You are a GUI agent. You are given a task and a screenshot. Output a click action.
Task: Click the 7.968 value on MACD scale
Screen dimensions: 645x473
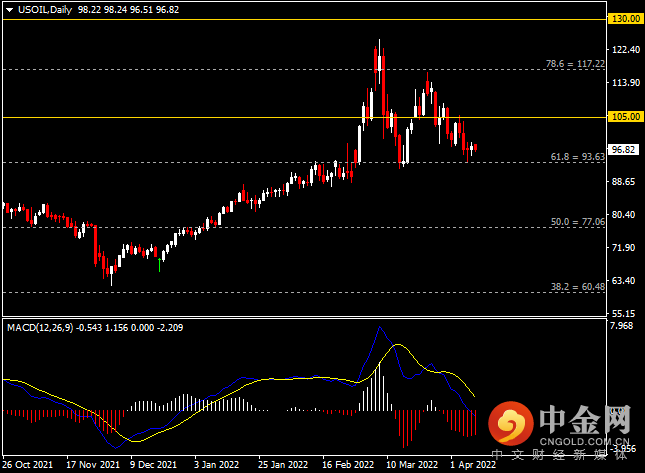[x=622, y=326]
